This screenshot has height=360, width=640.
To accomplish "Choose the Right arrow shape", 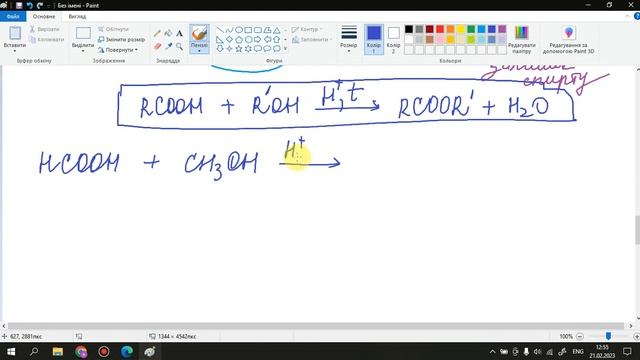I will coord(258,40).
